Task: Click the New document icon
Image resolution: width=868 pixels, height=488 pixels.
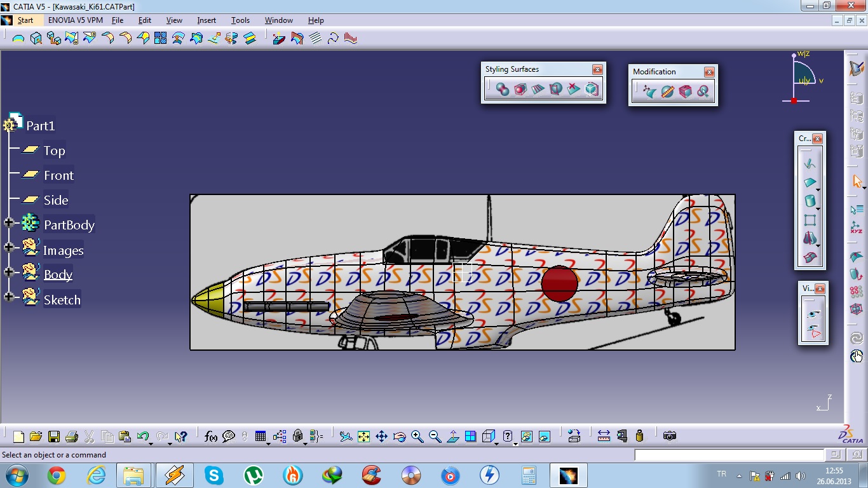Action: tap(18, 437)
